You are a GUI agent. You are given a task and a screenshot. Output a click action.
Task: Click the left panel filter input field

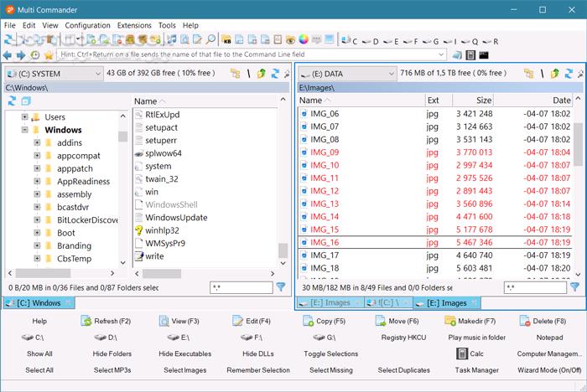click(242, 287)
